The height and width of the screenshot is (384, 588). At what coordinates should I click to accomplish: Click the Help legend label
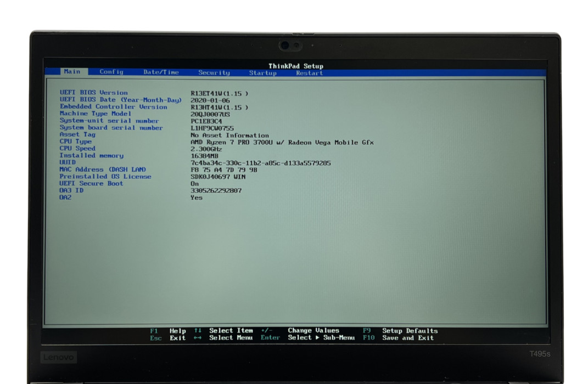[x=178, y=331]
